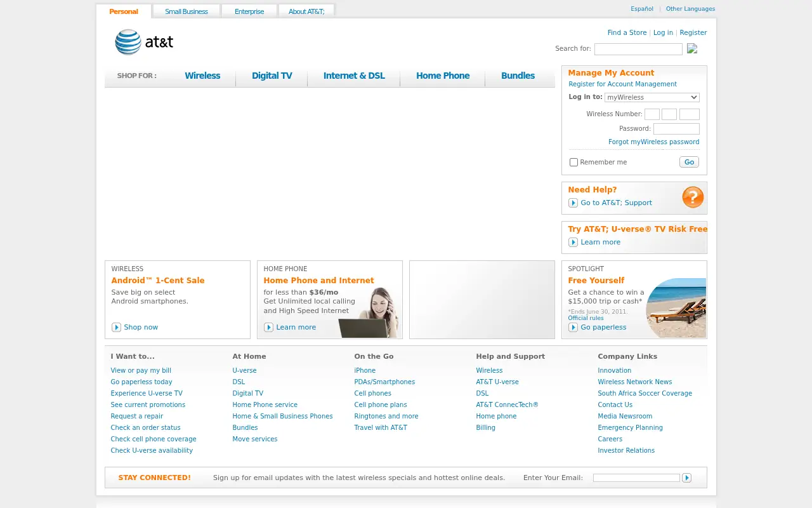Switch language to Español
812x508 pixels.
(x=642, y=9)
